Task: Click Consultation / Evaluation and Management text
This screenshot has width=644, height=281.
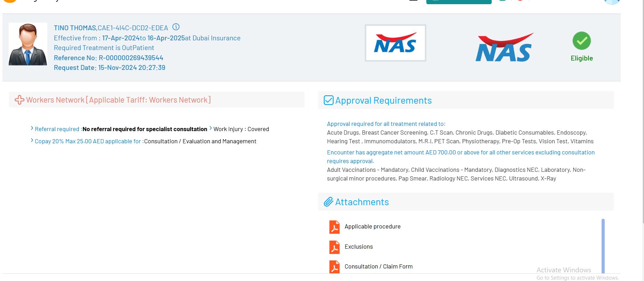Action: 200,141
